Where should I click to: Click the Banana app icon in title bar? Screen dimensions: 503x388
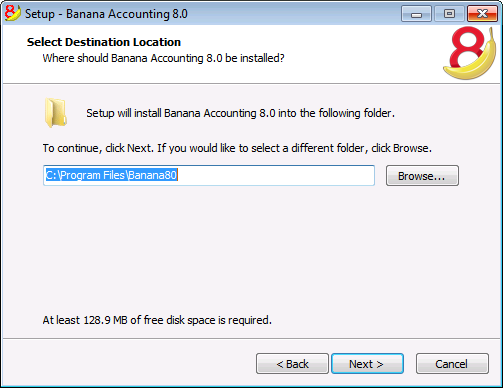tap(13, 13)
